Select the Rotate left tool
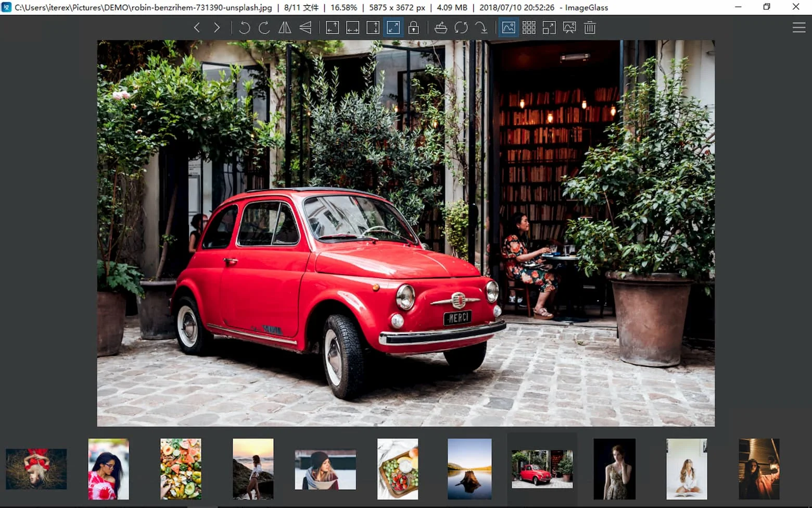Viewport: 812px width, 508px height. point(244,28)
